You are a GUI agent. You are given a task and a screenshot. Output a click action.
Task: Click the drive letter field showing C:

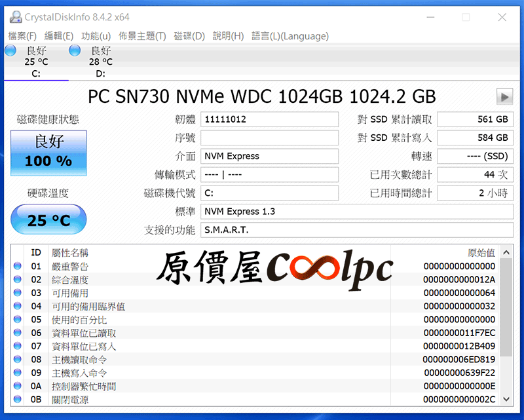pos(269,193)
